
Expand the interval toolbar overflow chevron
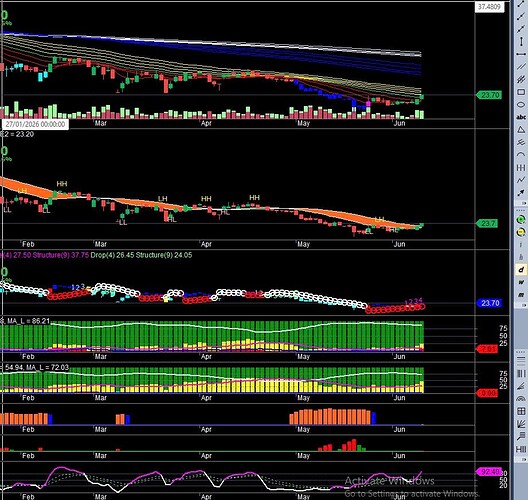pos(524,305)
